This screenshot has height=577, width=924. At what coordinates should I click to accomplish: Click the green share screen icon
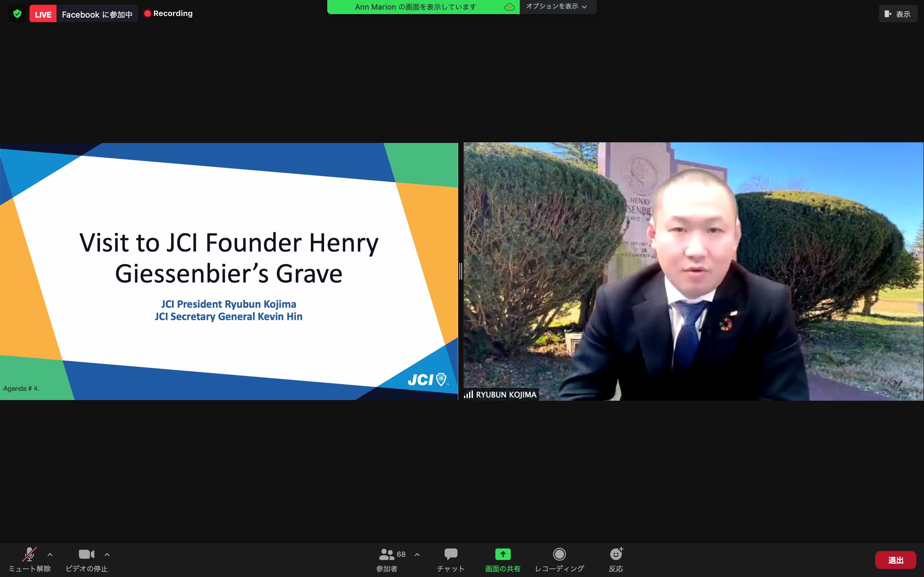(x=502, y=554)
